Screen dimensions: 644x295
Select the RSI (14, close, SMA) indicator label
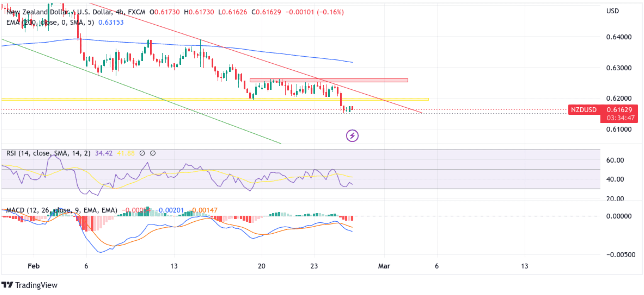pos(48,153)
